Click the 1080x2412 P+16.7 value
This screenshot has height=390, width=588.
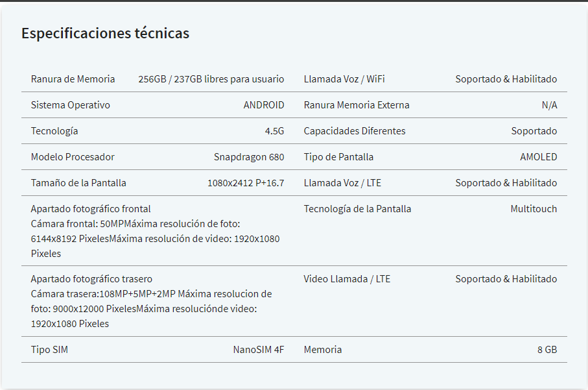point(246,183)
